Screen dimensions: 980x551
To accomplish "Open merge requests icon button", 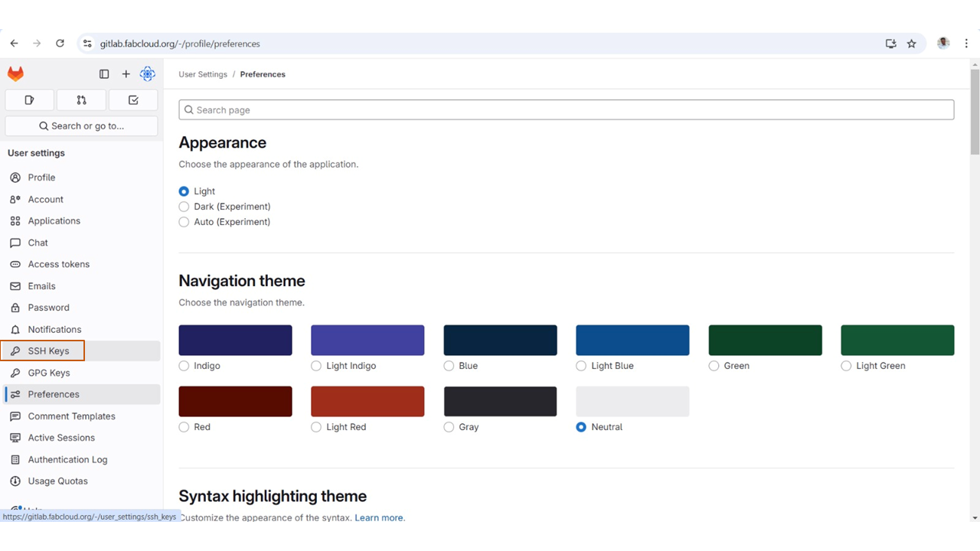I will [x=81, y=100].
